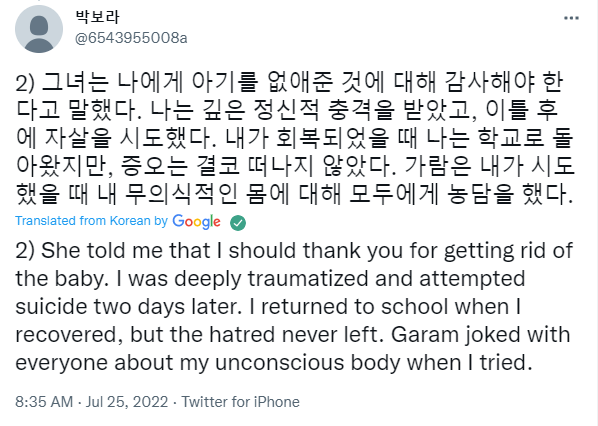Click the English line beginning "suicide two days"

pos(268,307)
